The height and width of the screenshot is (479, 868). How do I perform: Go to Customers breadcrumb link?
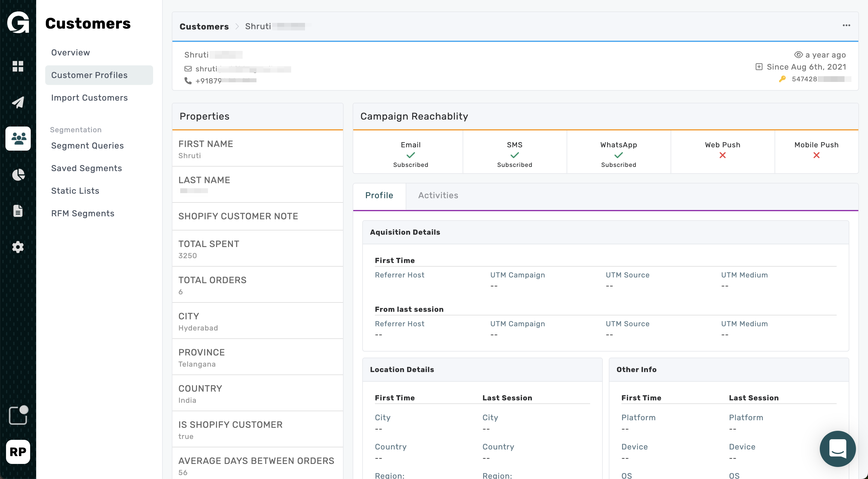(204, 26)
